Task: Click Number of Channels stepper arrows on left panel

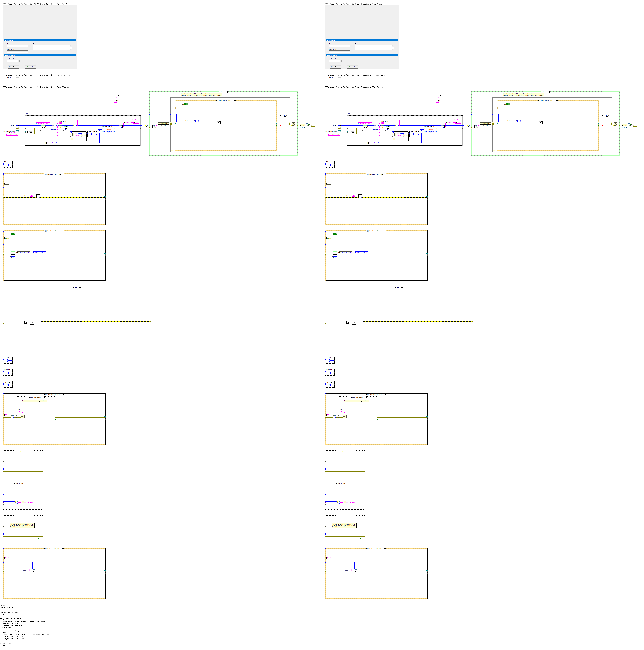Action: tap(19, 61)
